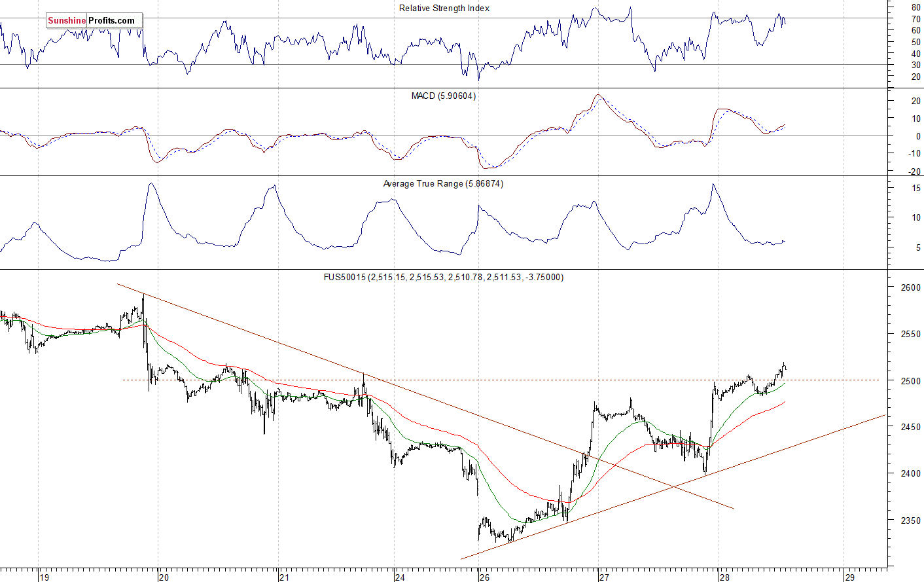Click the 2600 price axis label
924x582 pixels.
coord(911,287)
